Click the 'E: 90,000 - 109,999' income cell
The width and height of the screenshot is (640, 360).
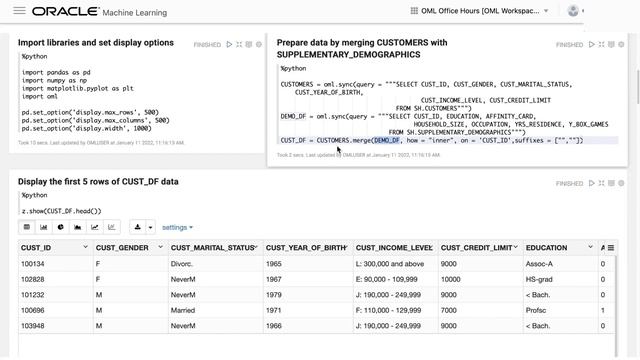396,279
